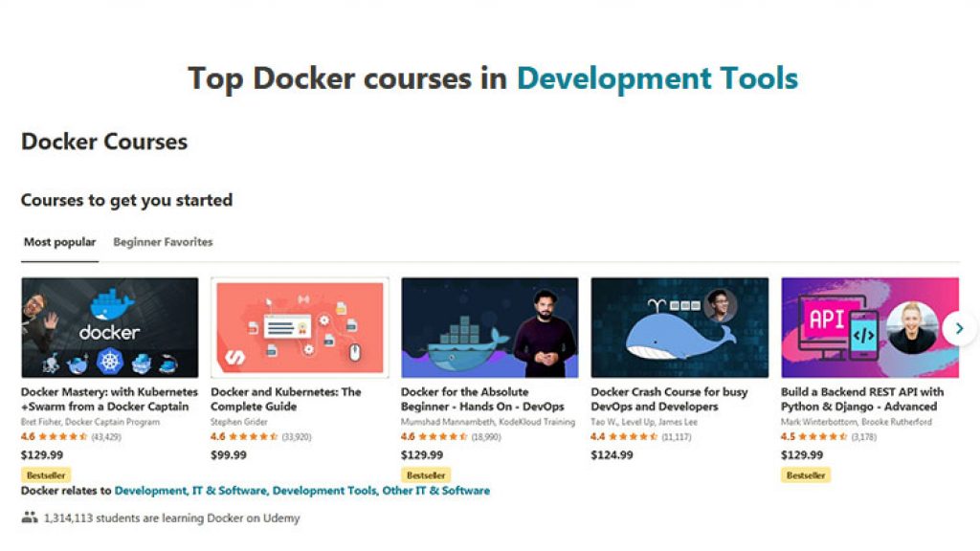Click the Bestseller badge on Docker Mastery
The height and width of the screenshot is (551, 980).
click(44, 474)
